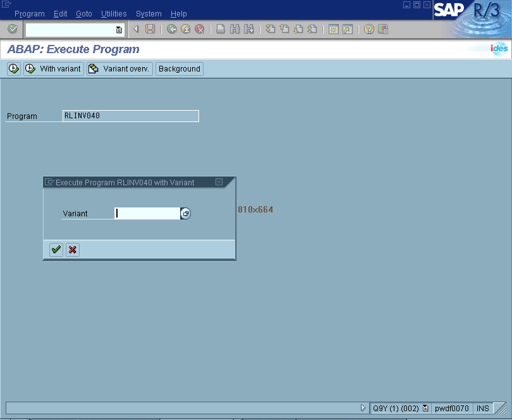The width and height of the screenshot is (512, 420).
Task: Confirm the variant dialog with the green checkmark
Action: click(56, 250)
